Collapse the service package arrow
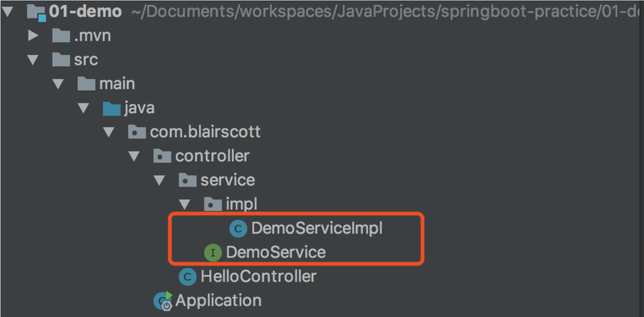 160,181
